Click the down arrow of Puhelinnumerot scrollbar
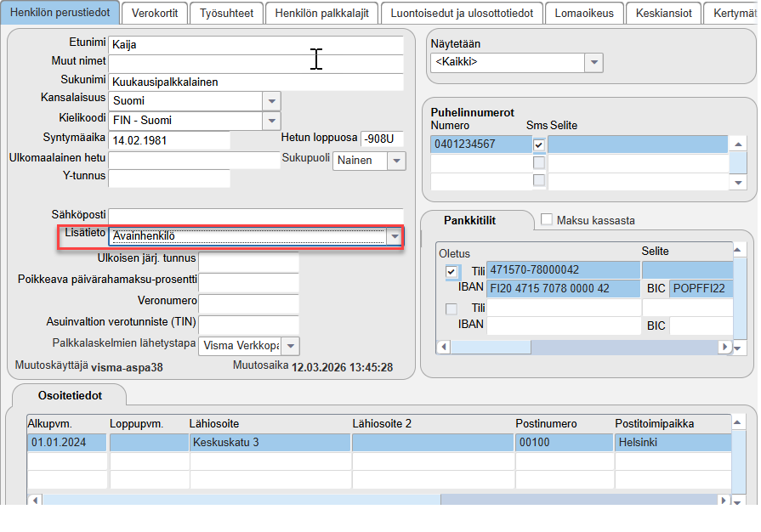Viewport: 761px width, 532px height. coord(738,183)
